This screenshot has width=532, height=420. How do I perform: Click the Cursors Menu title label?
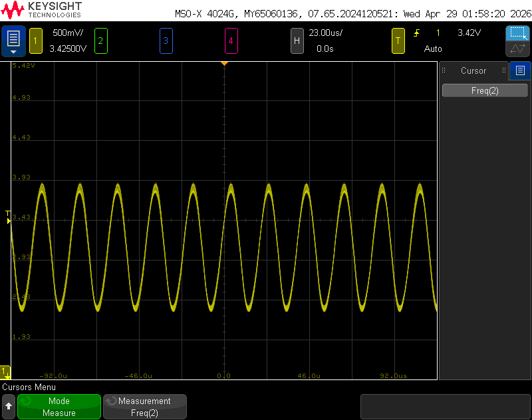coord(29,387)
